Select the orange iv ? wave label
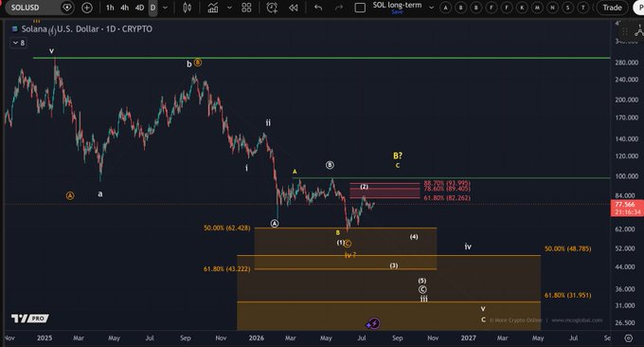This screenshot has width=644, height=347. click(x=349, y=255)
